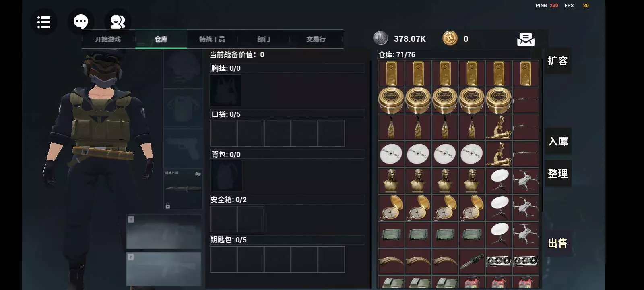Click the 入库 store button
The image size is (644, 290).
[x=558, y=141]
